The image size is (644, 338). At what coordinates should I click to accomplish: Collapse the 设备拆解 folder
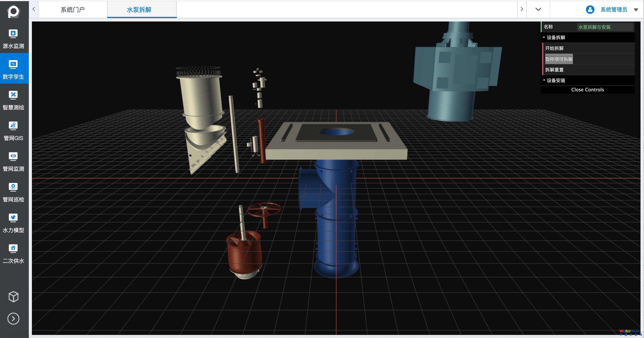[x=555, y=37]
